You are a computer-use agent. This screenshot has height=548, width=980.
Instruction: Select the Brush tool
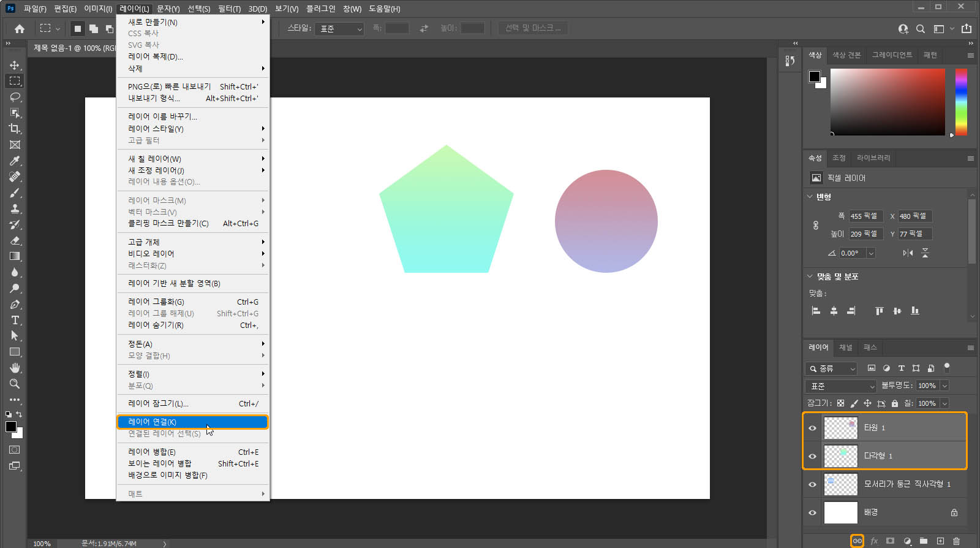click(15, 192)
